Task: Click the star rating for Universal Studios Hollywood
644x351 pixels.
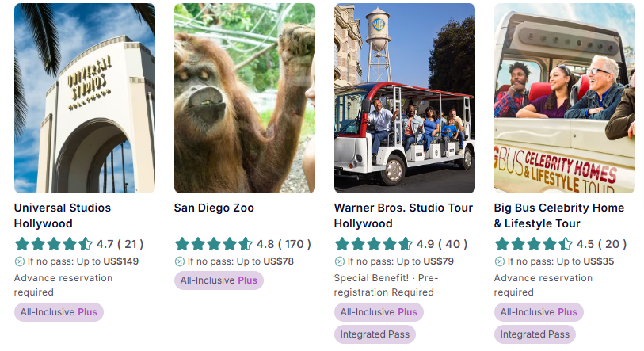Action: 53,244
